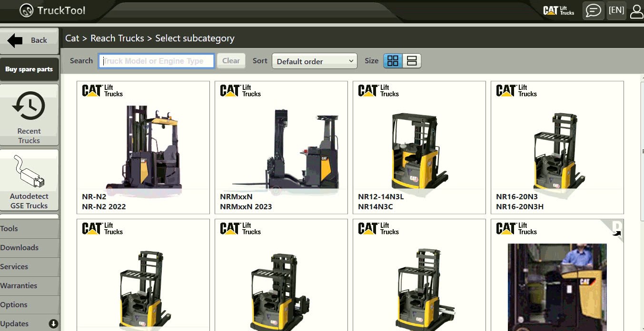Open the user account icon
Screen dimensions: 644x331
tap(637, 11)
